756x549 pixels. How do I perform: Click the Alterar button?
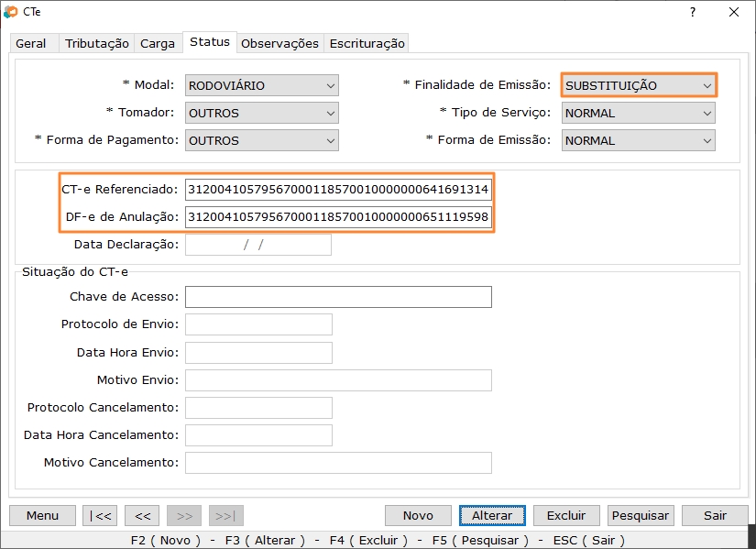pyautogui.click(x=492, y=515)
